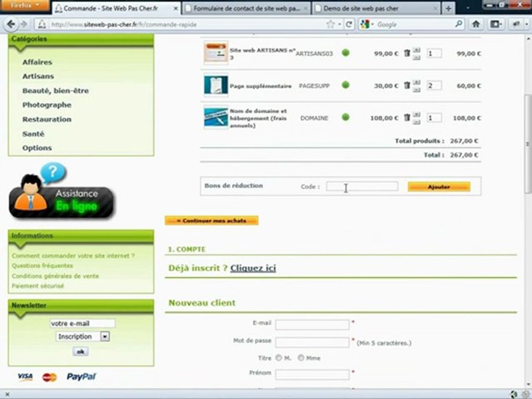Open Page supplémentaire product thumbnail

[216, 85]
